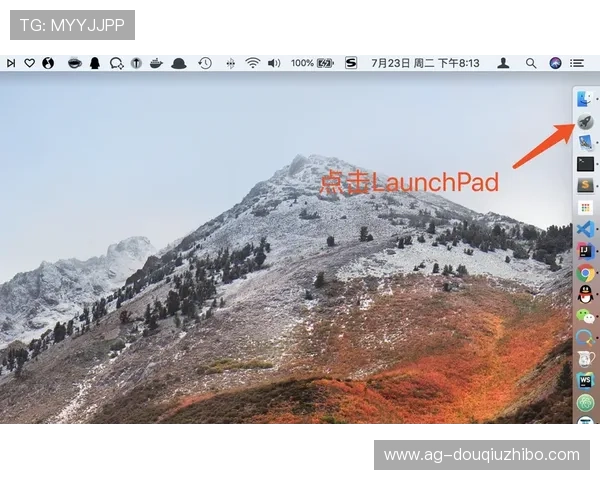This screenshot has height=480, width=600.
Task: Open Finder in the dock
Action: 585,100
